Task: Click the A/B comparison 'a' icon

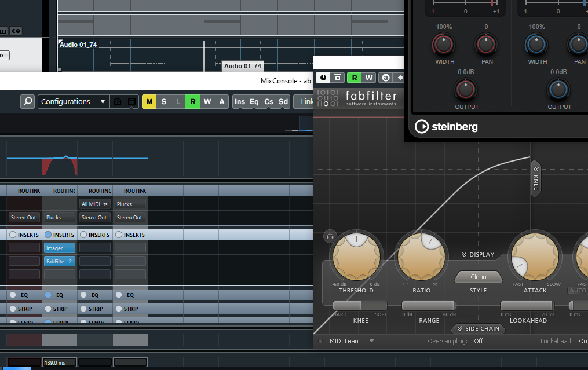Action: click(385, 78)
